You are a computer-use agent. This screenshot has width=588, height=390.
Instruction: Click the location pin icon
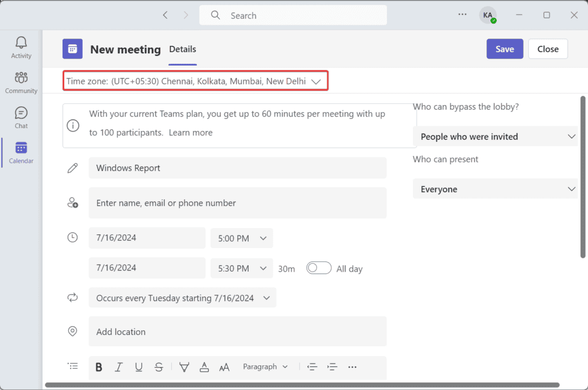(72, 331)
